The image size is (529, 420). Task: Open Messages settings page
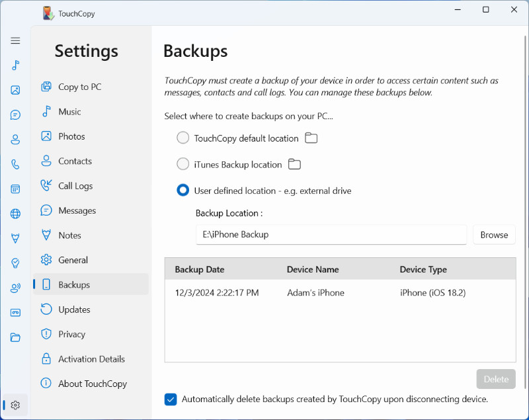tap(91, 210)
